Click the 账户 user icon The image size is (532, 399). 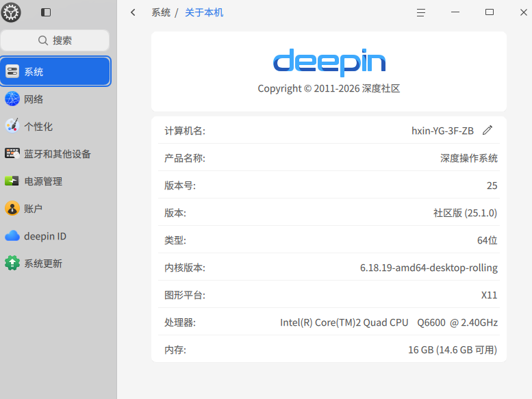(x=12, y=208)
